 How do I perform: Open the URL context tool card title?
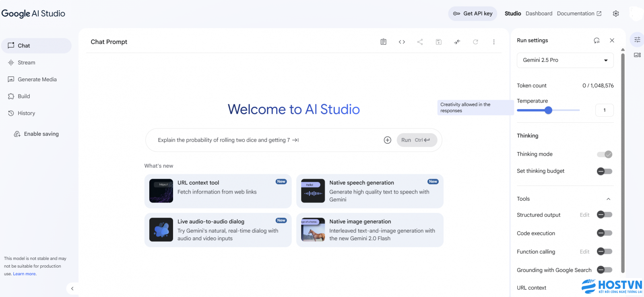pyautogui.click(x=198, y=183)
